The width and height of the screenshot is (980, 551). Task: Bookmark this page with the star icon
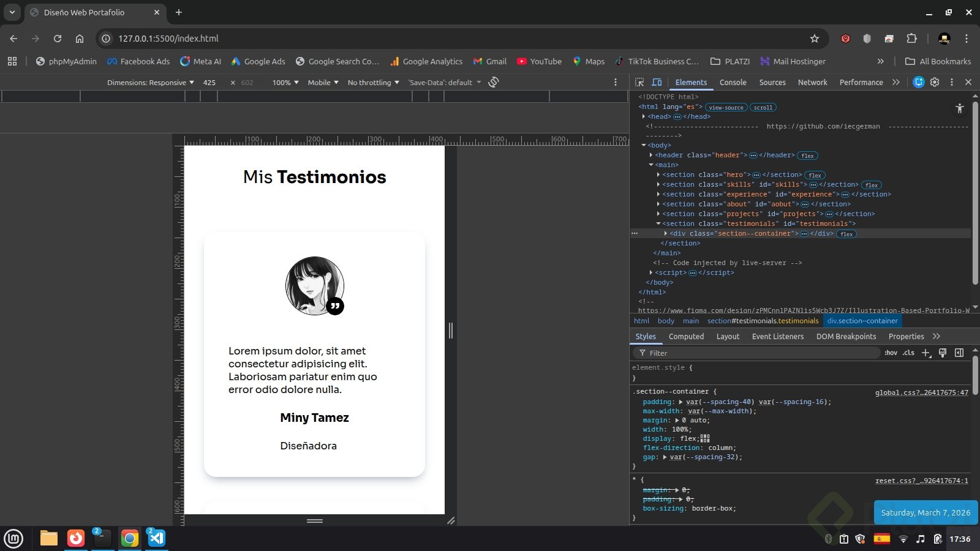tap(815, 39)
